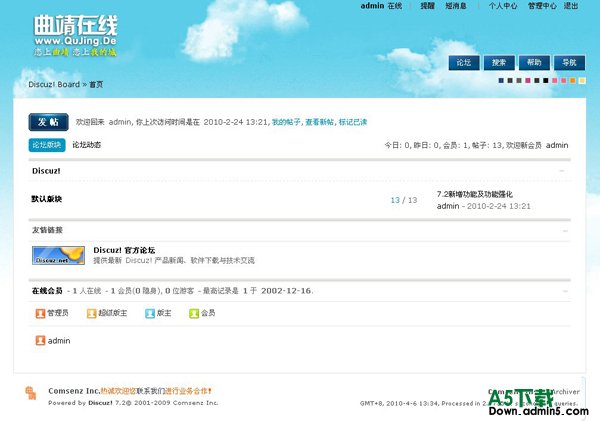Click the 标记已读 link
Screen dimensions: 600x421
(x=353, y=122)
